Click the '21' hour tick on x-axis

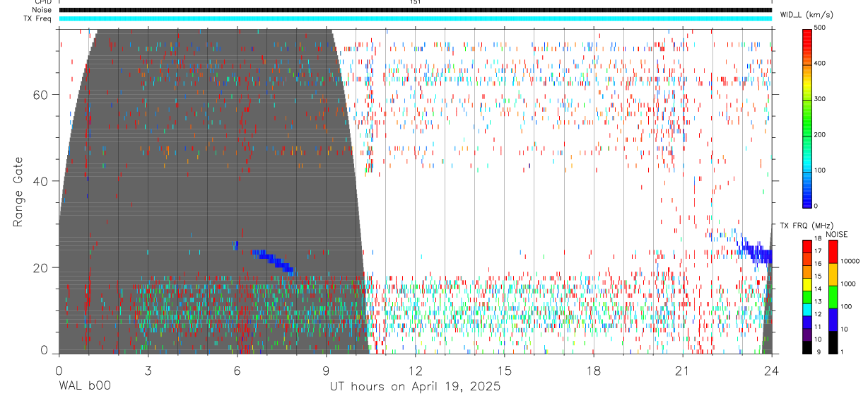click(682, 370)
